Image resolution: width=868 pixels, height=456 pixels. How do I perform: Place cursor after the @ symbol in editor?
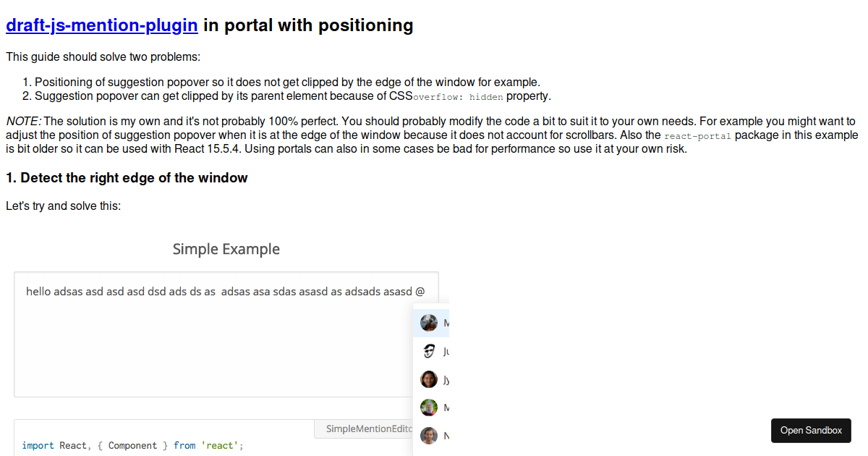[426, 292]
